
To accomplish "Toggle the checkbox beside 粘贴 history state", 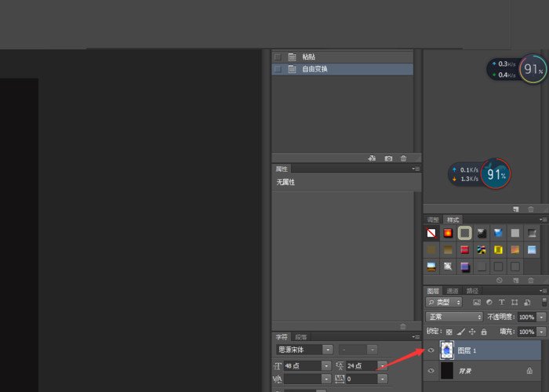I will tap(278, 57).
